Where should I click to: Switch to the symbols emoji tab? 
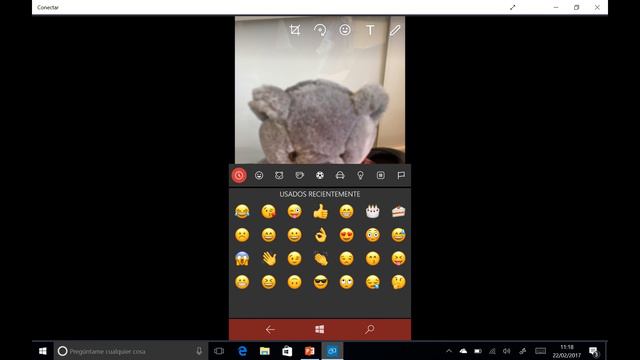coord(380,176)
